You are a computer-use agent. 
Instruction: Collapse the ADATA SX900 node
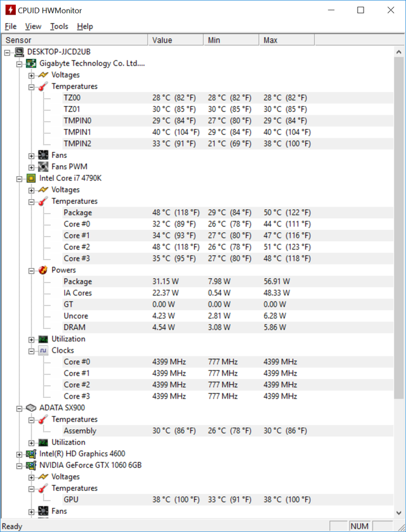(19, 408)
